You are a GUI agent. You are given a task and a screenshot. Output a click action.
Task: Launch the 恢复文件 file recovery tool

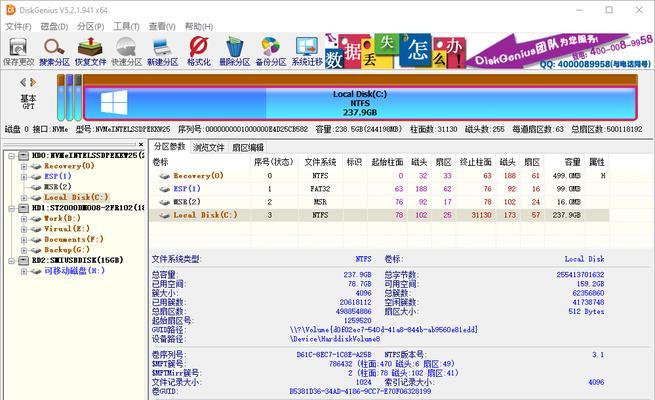click(x=90, y=52)
